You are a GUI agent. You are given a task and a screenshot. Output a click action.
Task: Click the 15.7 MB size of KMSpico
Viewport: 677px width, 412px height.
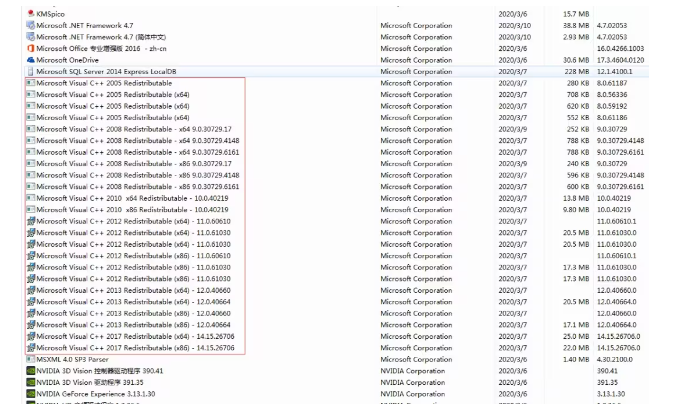pyautogui.click(x=576, y=14)
